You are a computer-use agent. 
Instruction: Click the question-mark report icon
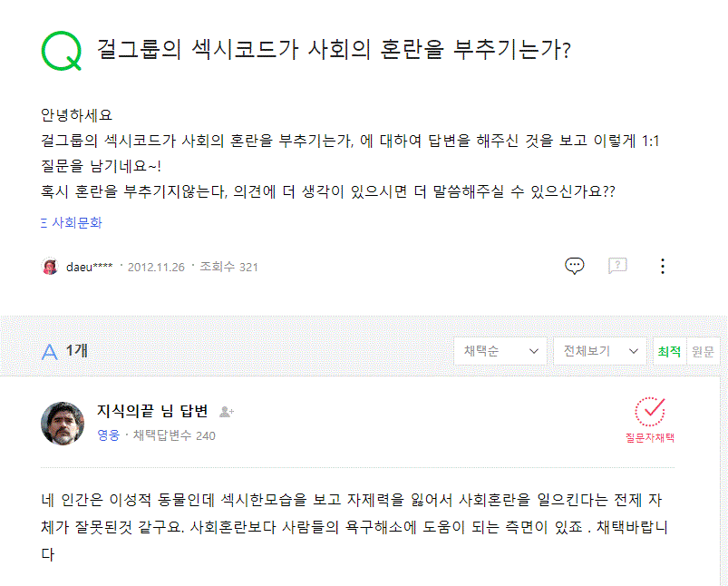(x=617, y=266)
